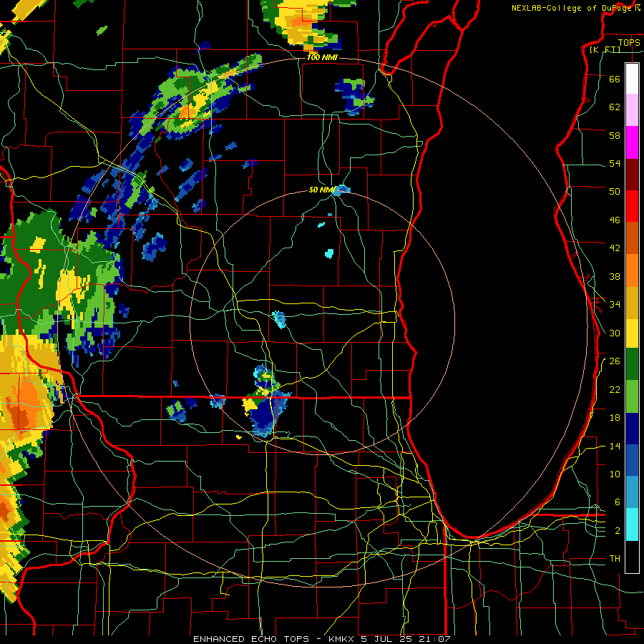Click the legend value 14
This screenshot has width=644, height=644.
click(x=615, y=446)
